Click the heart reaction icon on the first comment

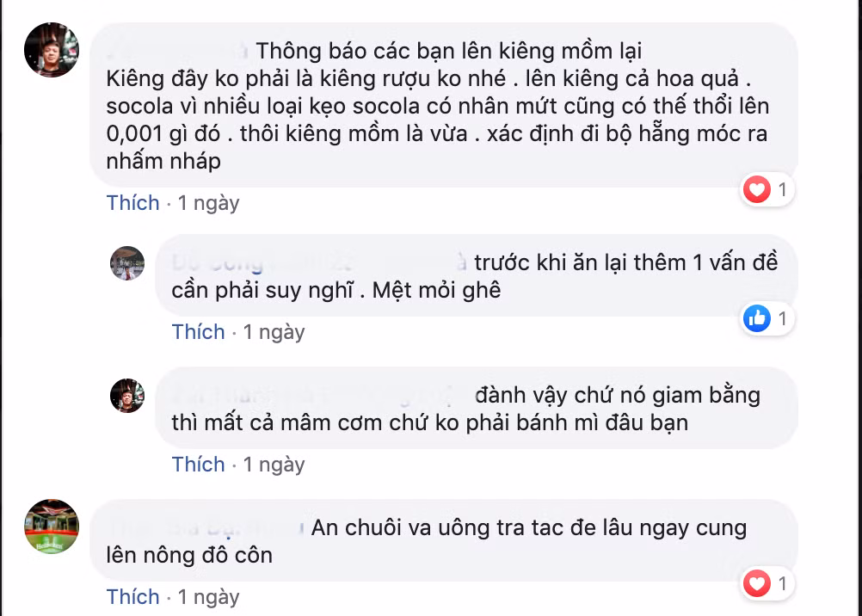[757, 189]
